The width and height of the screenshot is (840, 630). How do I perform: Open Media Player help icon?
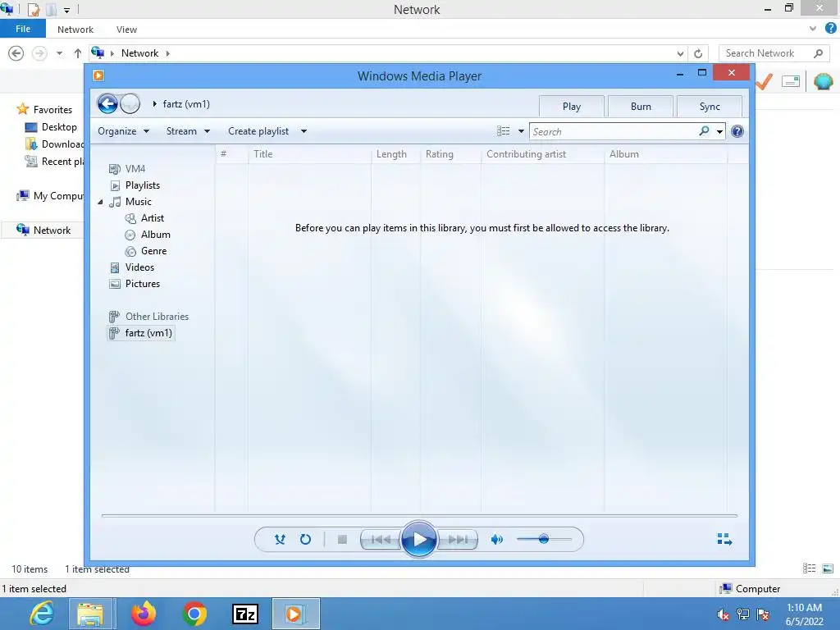[737, 131]
